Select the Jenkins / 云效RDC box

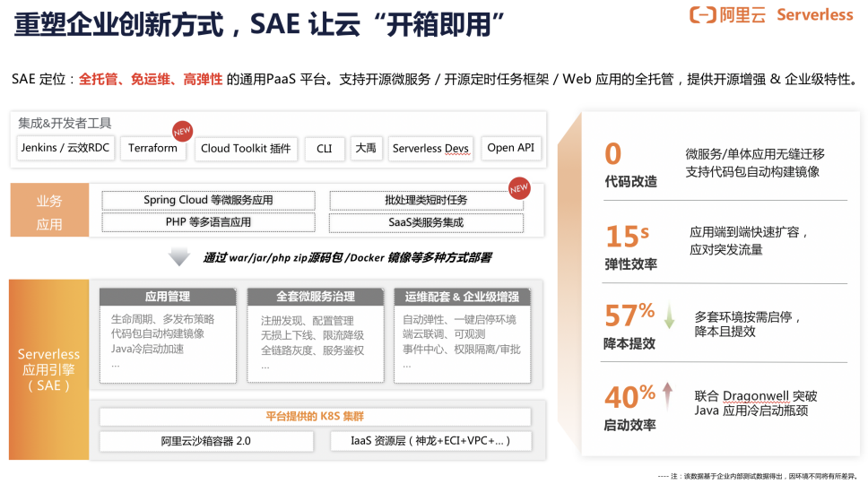pyautogui.click(x=65, y=148)
